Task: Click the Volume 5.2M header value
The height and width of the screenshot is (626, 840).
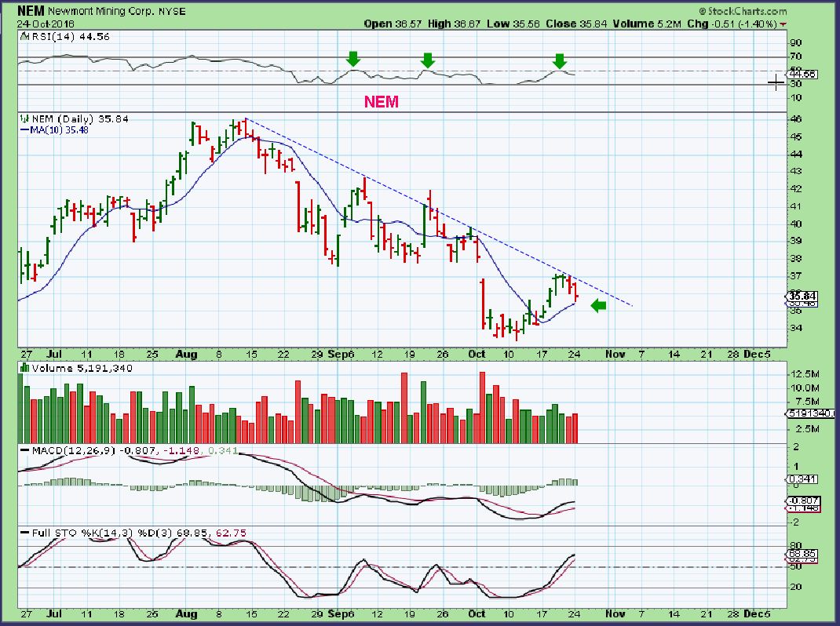Action: point(647,24)
